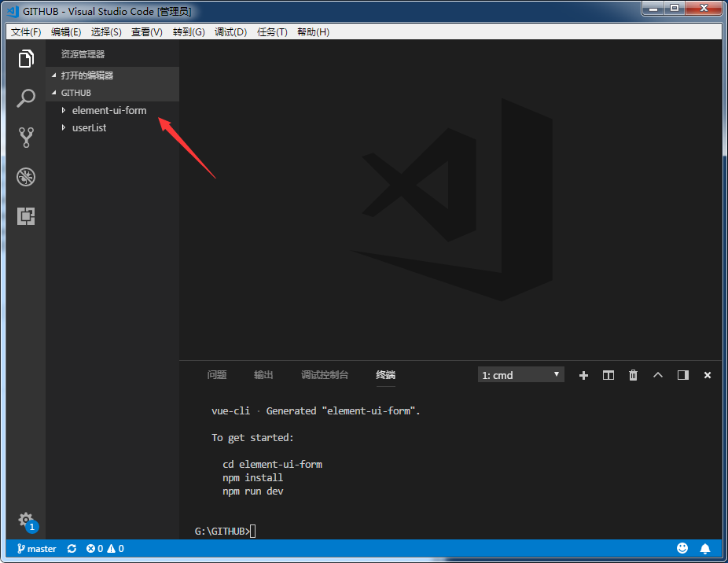Close the Visual Studio Code window
This screenshot has height=563, width=728.
click(x=704, y=9)
